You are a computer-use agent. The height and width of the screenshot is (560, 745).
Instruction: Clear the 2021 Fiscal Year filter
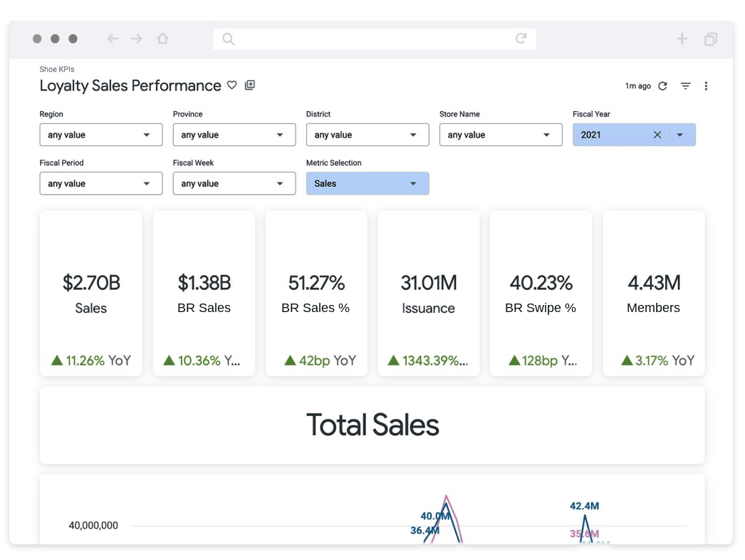[657, 135]
